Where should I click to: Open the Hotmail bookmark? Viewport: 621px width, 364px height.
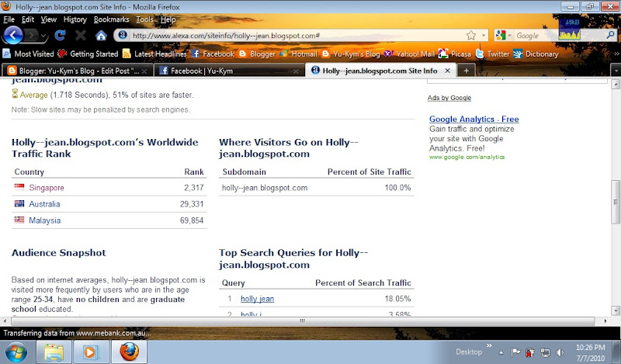coord(299,54)
